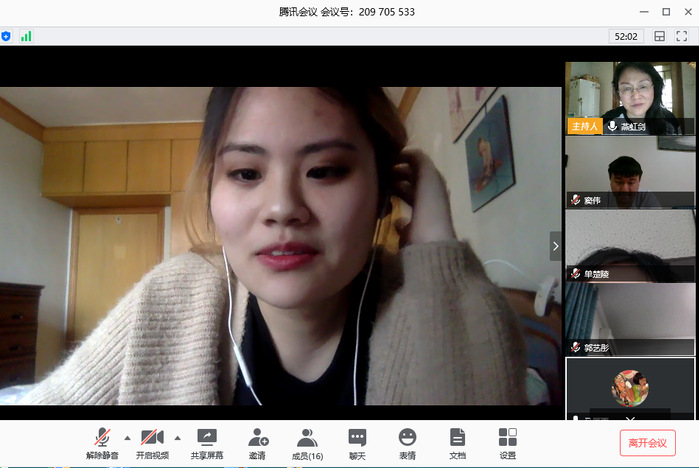Open 设置 settings

pos(507,442)
